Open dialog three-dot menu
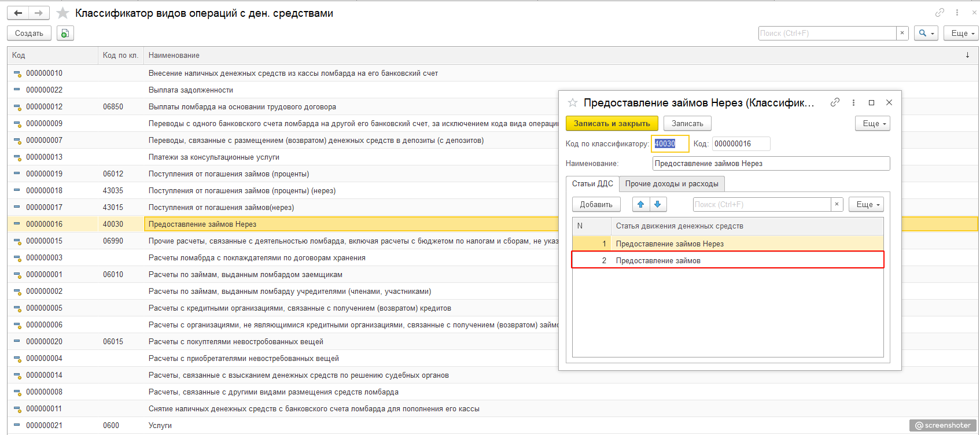The height and width of the screenshot is (435, 980). pyautogui.click(x=853, y=102)
